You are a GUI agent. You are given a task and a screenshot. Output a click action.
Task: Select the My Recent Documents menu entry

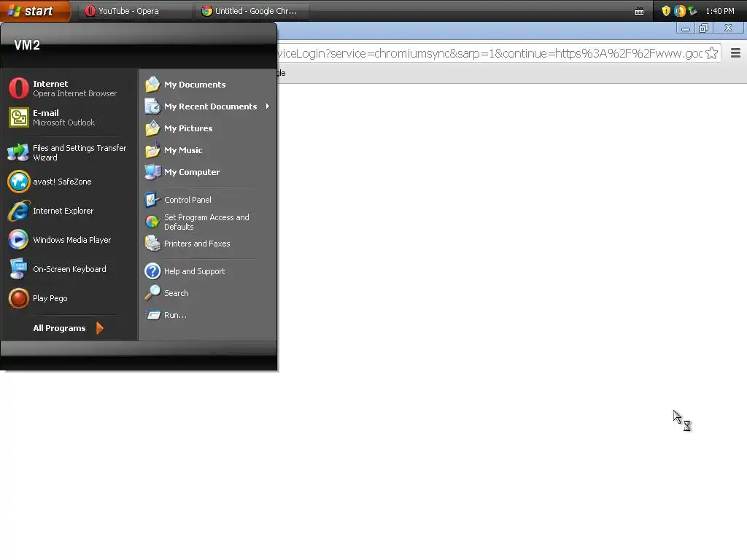pos(208,106)
